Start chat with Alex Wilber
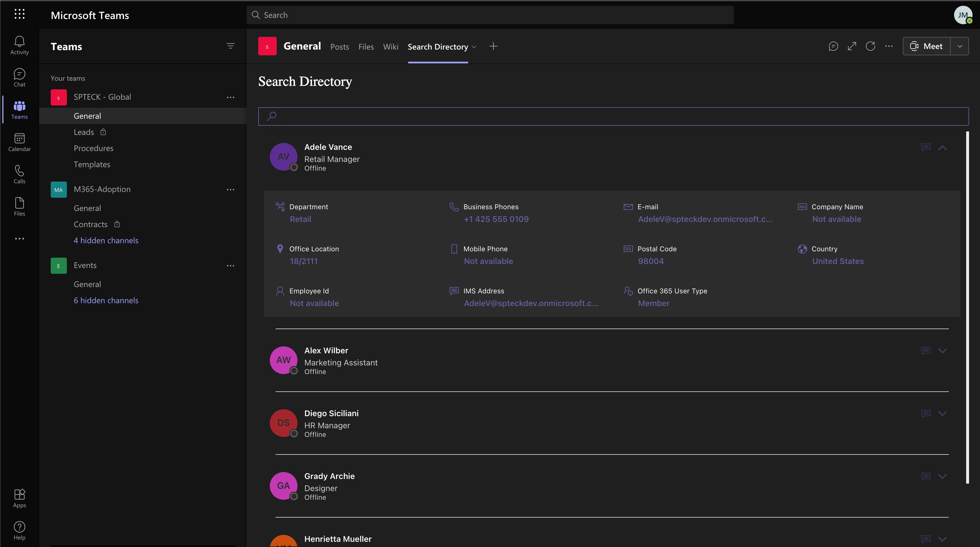Screen dimensions: 980x547 click(926, 351)
